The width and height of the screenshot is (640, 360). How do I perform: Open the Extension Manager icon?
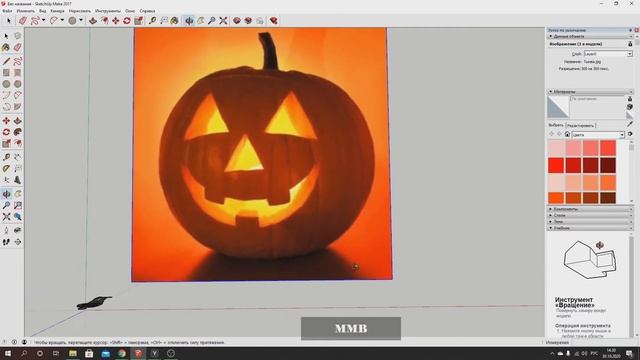273,20
